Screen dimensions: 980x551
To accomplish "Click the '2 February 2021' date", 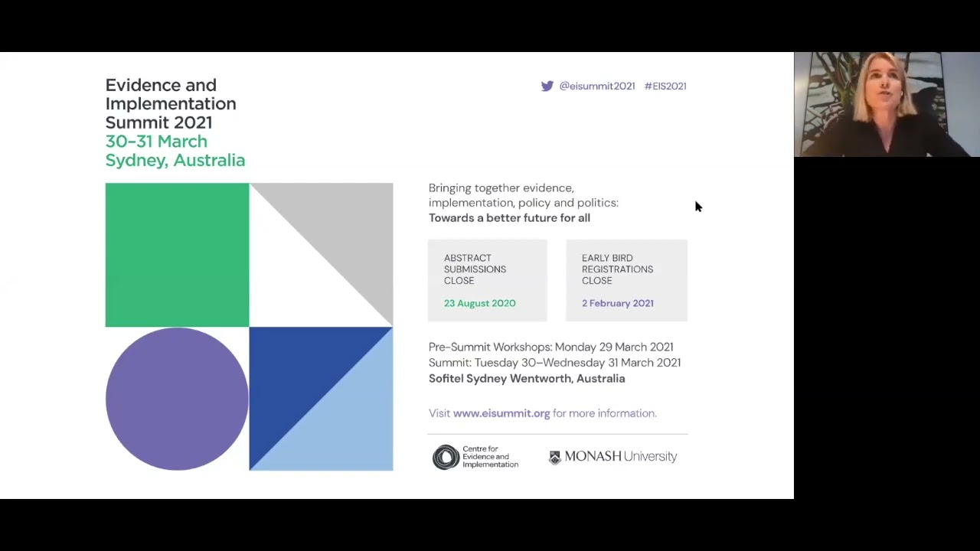I will point(618,303).
